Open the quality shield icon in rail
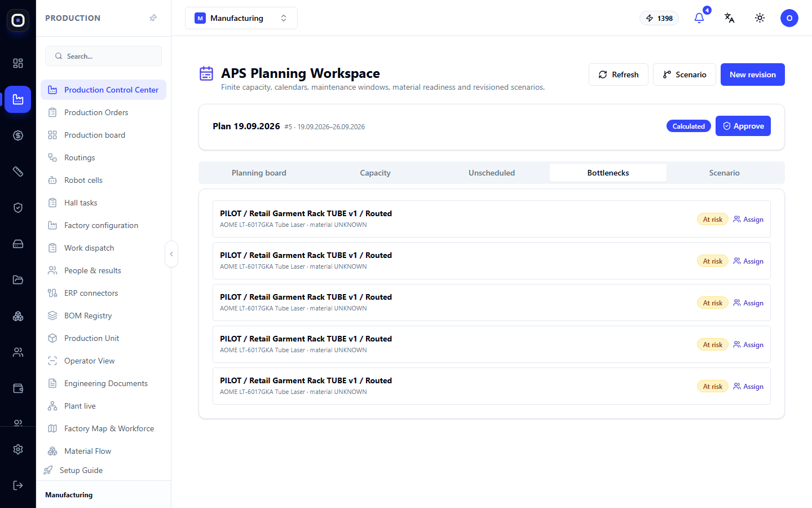Viewport: 812px width, 508px height. coord(18,208)
